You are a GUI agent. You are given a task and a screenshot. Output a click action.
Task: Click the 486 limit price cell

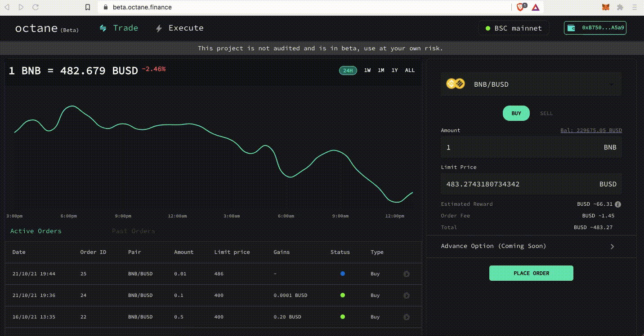219,274
